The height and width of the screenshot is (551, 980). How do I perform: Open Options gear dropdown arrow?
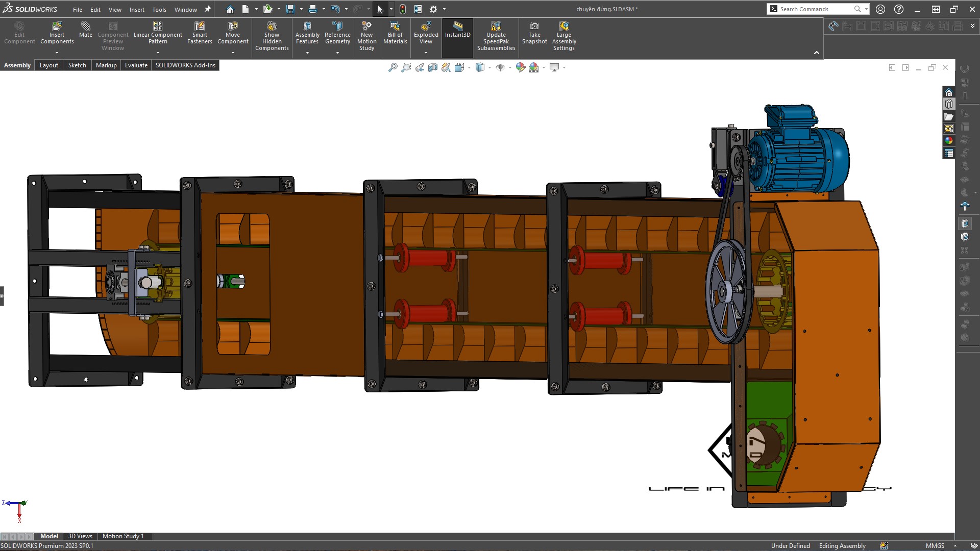[444, 9]
